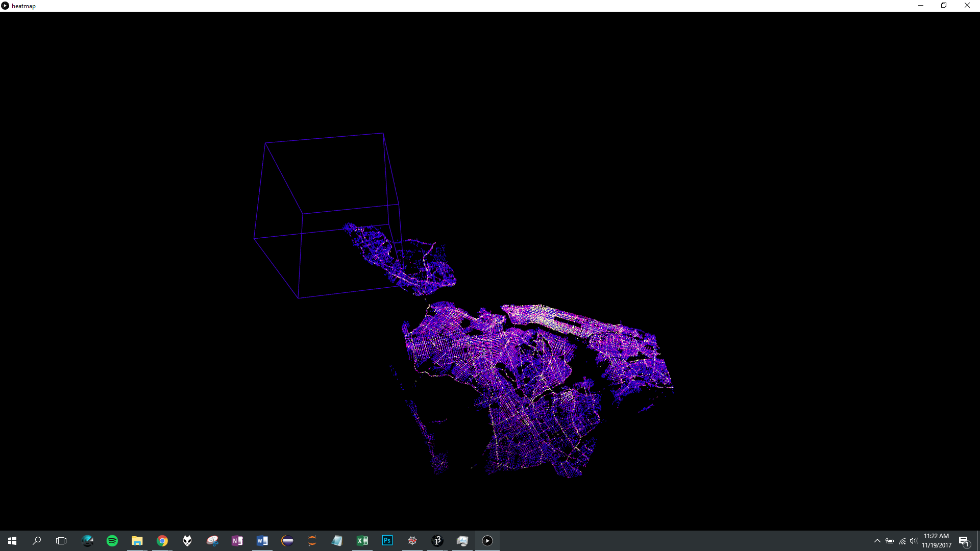Open OneNote from the taskbar

[237, 541]
